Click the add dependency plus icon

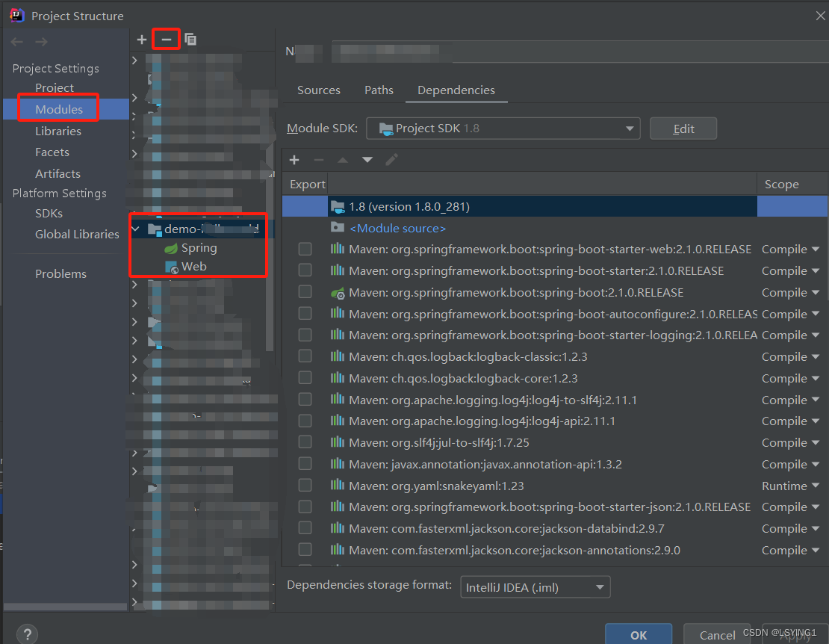(294, 160)
